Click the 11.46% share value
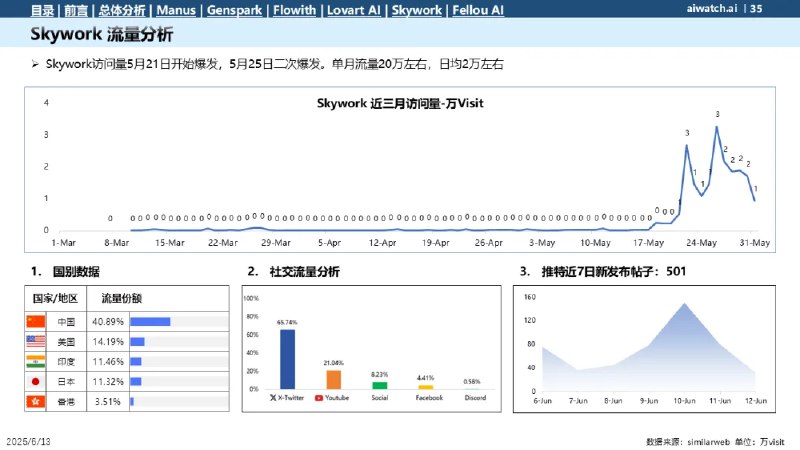Screen dimensions: 800x450 (108, 362)
